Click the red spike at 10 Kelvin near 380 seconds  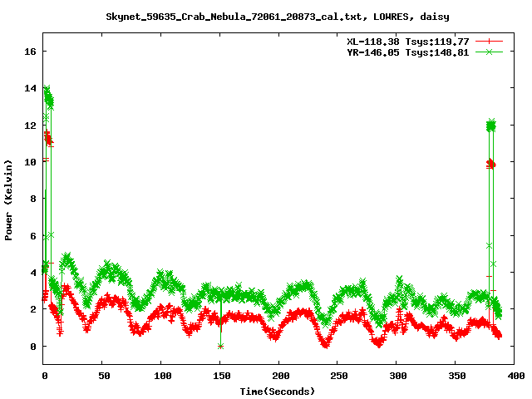(x=490, y=164)
